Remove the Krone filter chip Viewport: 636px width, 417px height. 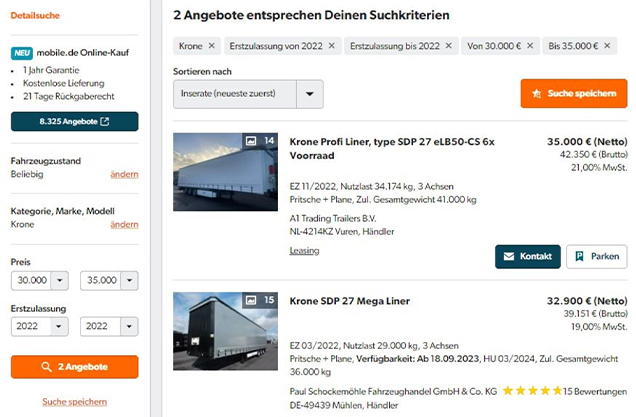pyautogui.click(x=211, y=46)
